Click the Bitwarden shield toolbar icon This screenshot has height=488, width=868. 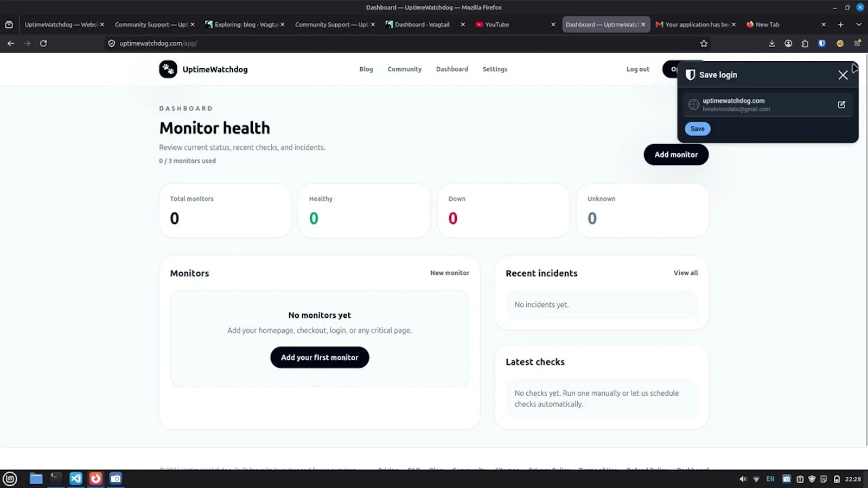point(822,43)
